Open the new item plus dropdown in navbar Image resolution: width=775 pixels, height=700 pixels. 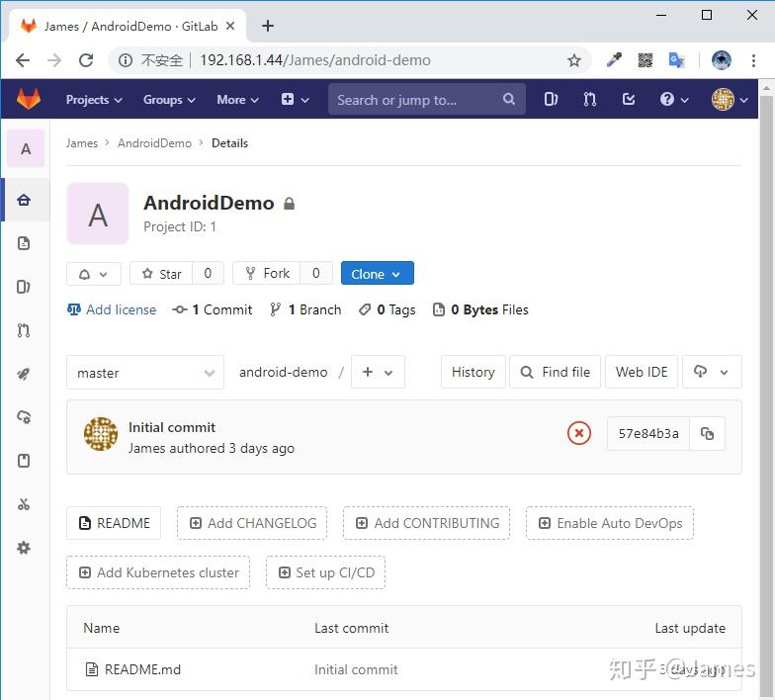pos(295,99)
